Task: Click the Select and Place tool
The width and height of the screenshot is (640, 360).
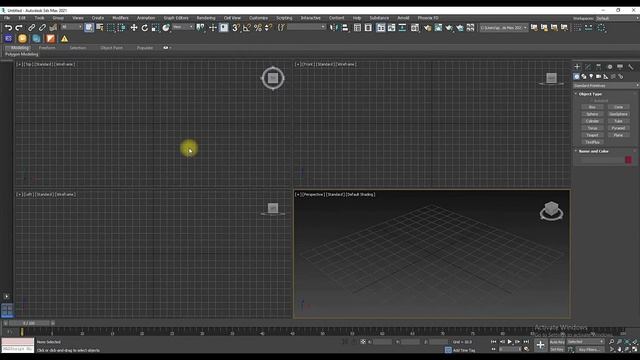Action: tap(166, 28)
